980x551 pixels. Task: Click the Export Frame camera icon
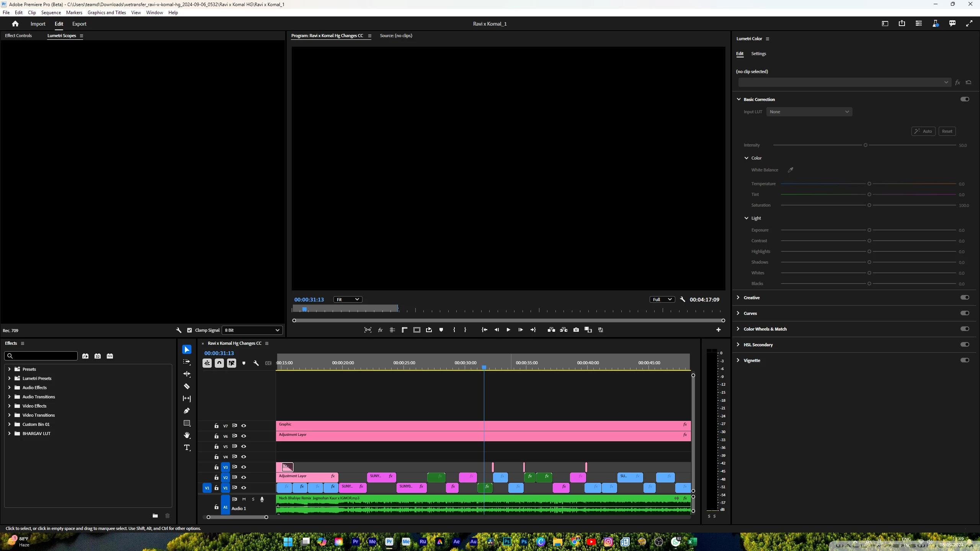(576, 330)
